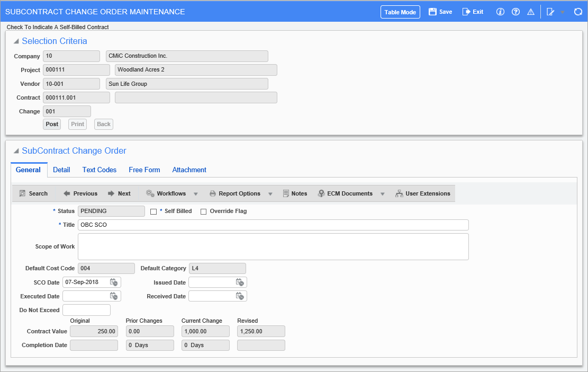Click the Default Category field L4
Screen dimensions: 588x372
218,268
